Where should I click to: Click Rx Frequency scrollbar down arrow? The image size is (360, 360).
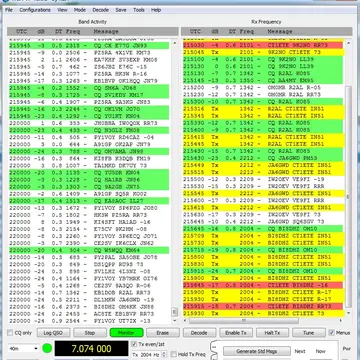pos(348,313)
